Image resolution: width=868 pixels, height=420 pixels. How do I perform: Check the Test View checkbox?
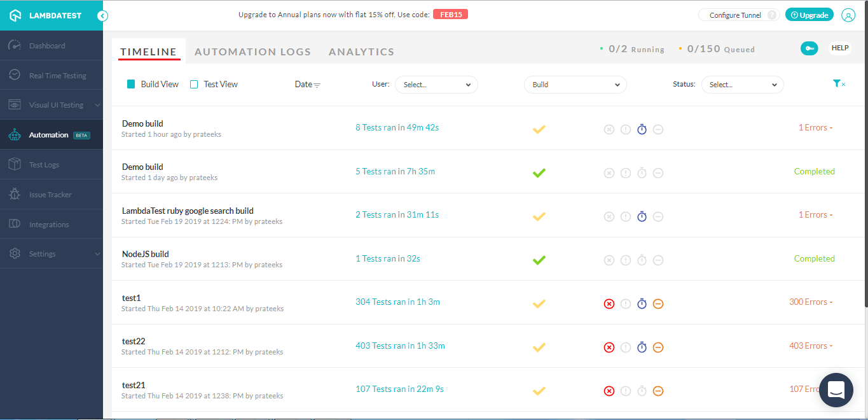(x=195, y=84)
